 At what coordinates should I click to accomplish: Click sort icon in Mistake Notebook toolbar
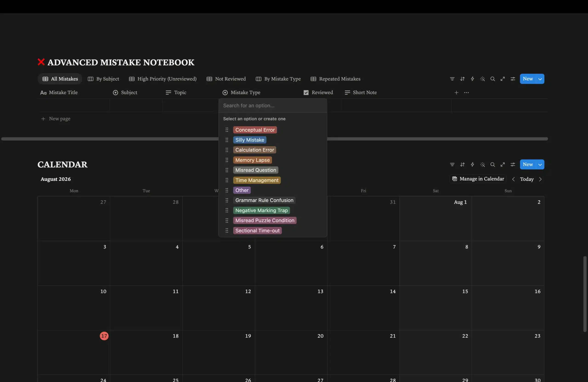462,79
